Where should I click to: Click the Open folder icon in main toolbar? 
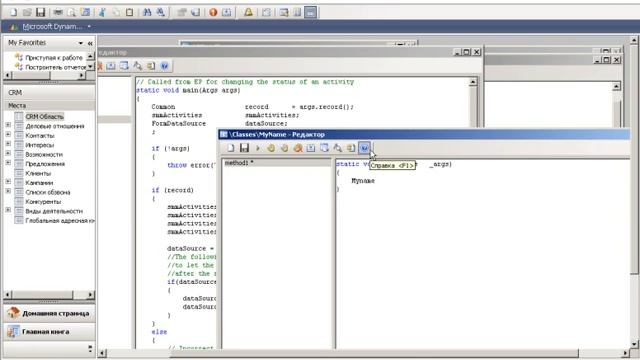(27, 12)
